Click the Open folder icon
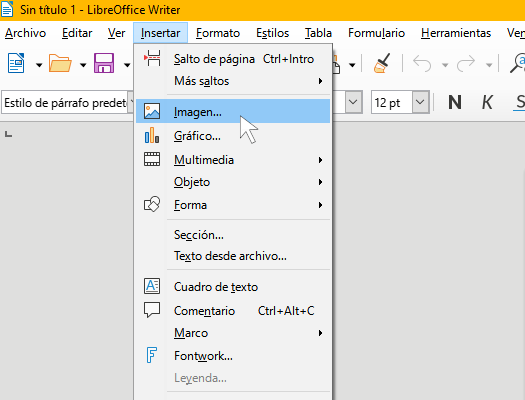 tap(60, 63)
